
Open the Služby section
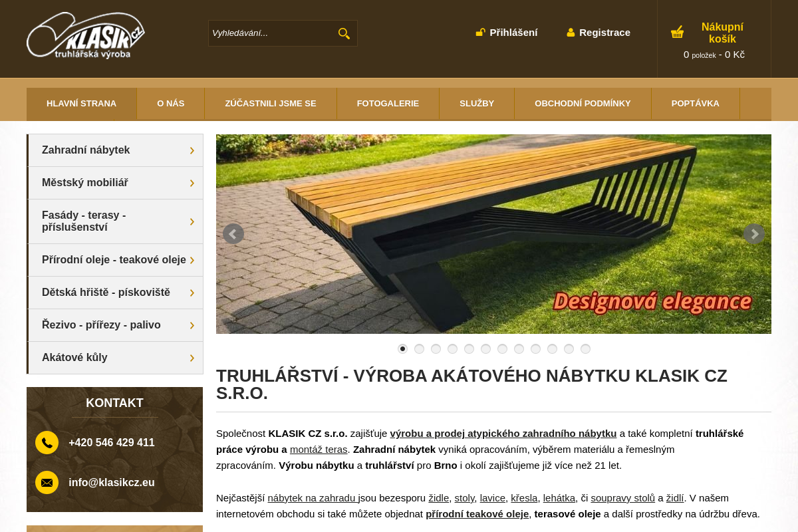(476, 103)
